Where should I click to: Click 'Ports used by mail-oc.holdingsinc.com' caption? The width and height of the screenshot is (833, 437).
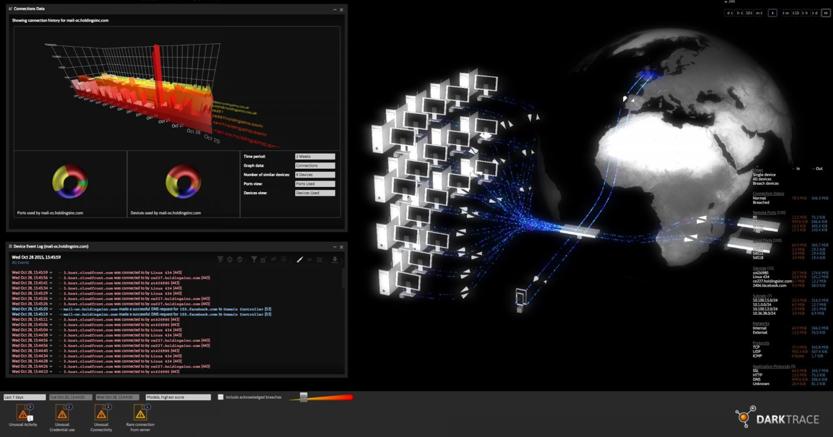pyautogui.click(x=50, y=213)
